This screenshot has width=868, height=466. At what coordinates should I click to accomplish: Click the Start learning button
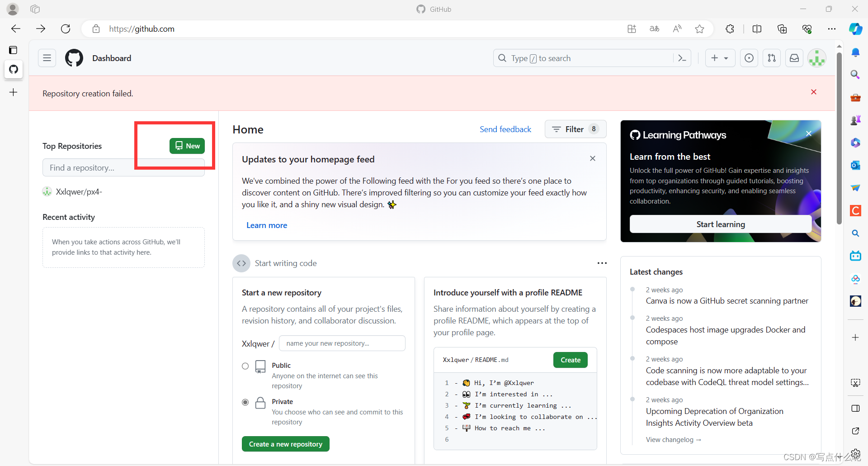coord(720,224)
